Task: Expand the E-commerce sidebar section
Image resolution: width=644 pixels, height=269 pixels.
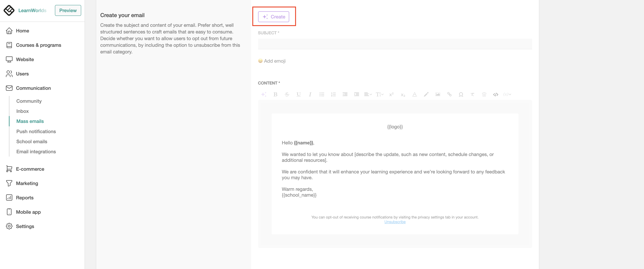Action: click(30, 169)
